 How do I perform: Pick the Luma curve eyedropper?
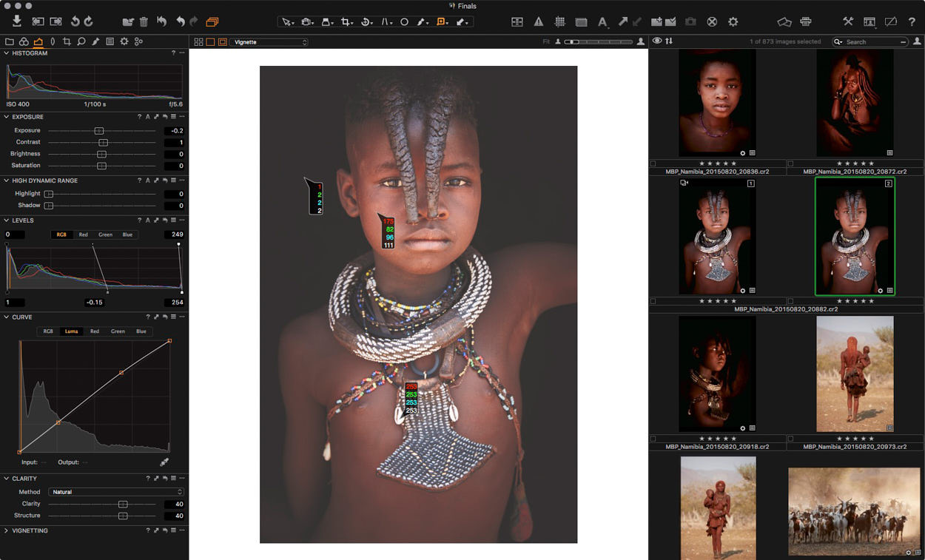(164, 462)
